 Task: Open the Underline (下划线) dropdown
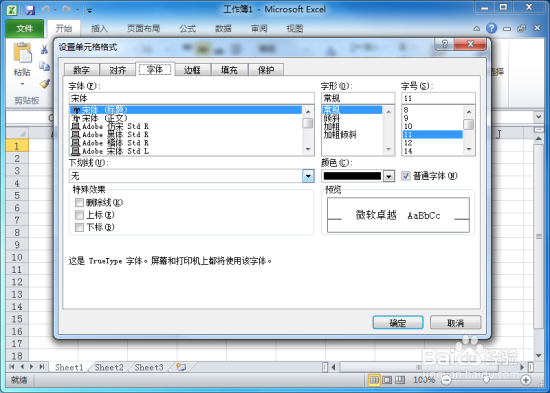pos(308,176)
